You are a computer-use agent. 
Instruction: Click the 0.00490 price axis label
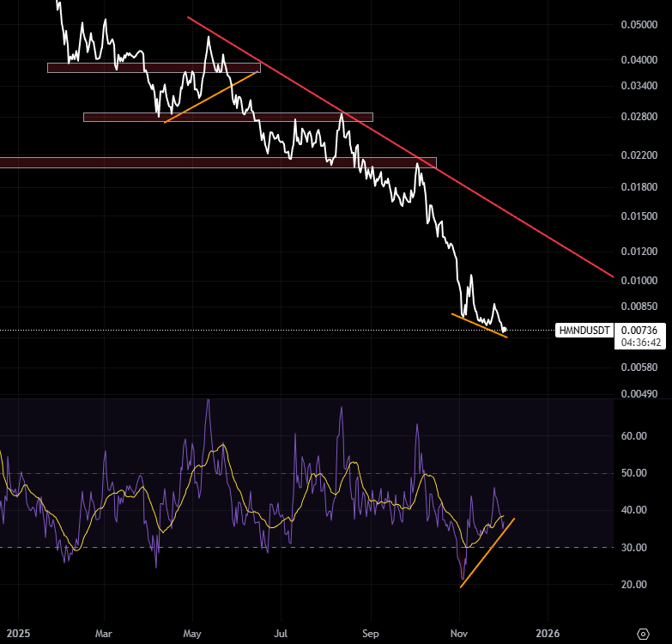pos(639,393)
